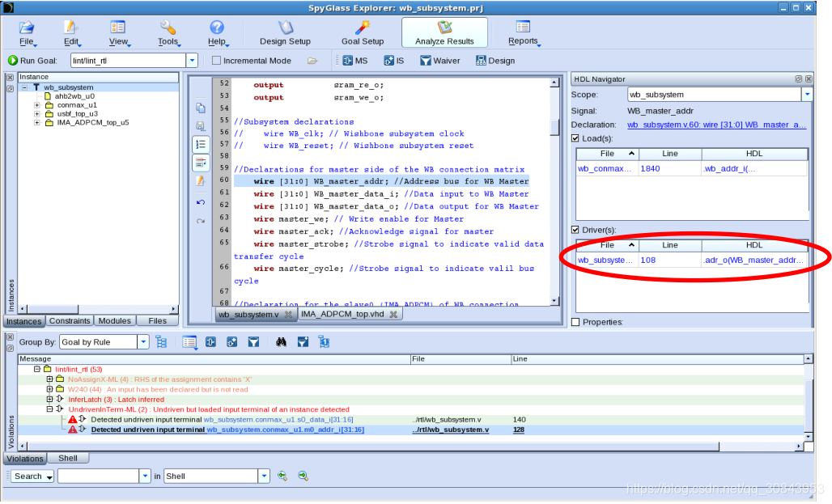Viewport: 832px width, 504px height.
Task: Click the tree view icon beside Group By
Action: (x=161, y=342)
